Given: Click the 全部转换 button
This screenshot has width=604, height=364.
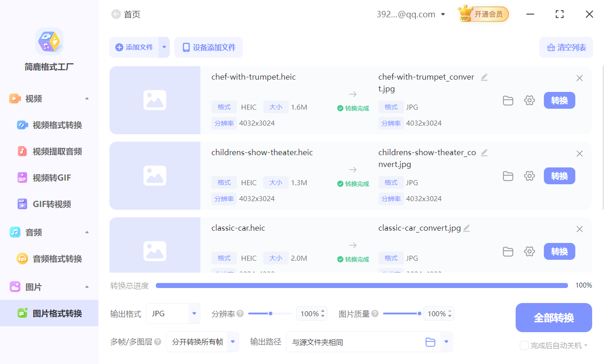Looking at the screenshot, I should tap(553, 317).
